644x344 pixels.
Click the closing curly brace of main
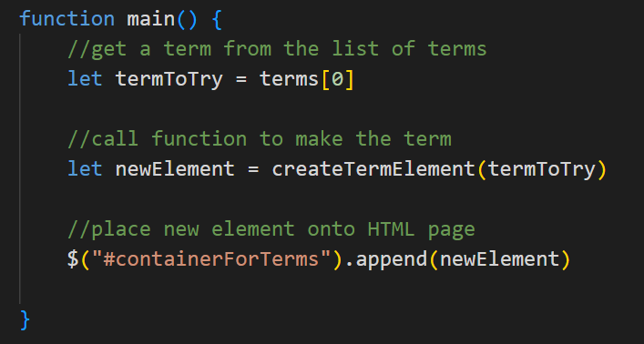[25, 319]
